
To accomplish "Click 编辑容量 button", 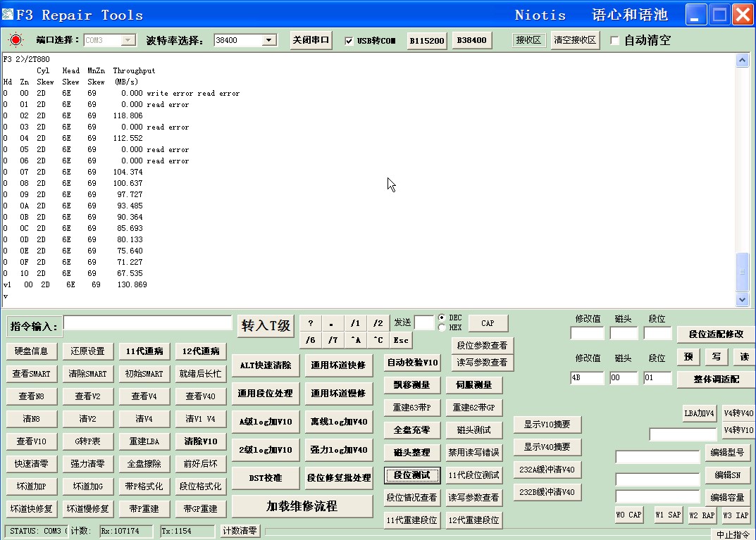I will click(x=728, y=498).
